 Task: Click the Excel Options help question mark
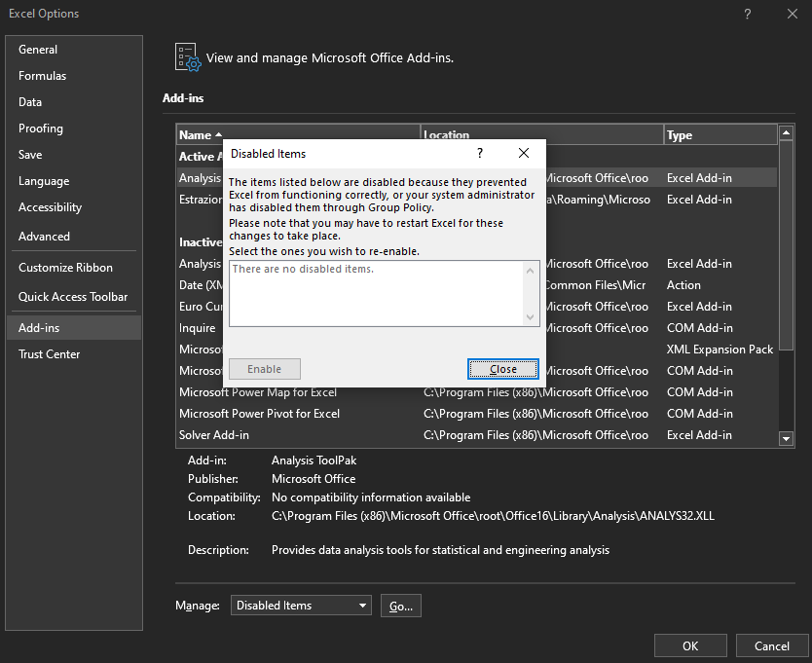pyautogui.click(x=747, y=14)
